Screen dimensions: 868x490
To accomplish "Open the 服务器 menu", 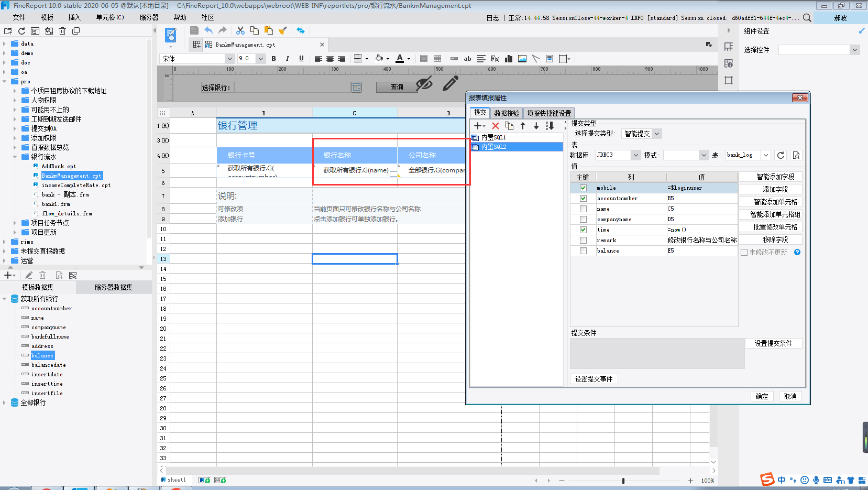I will pos(149,17).
